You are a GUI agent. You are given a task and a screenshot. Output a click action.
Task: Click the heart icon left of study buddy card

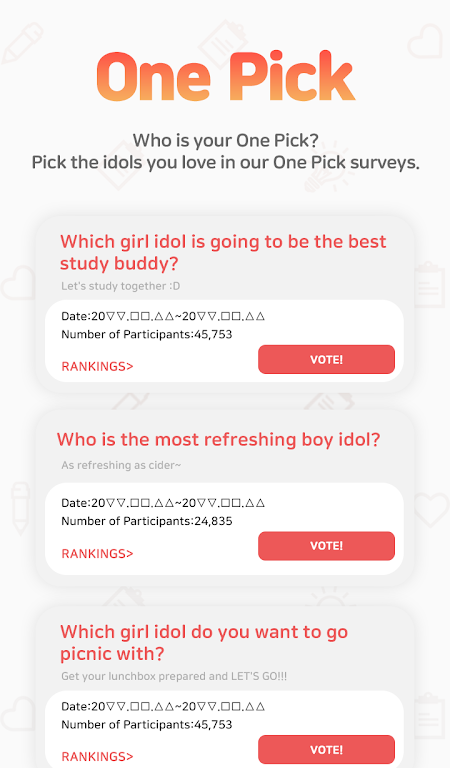(18, 283)
